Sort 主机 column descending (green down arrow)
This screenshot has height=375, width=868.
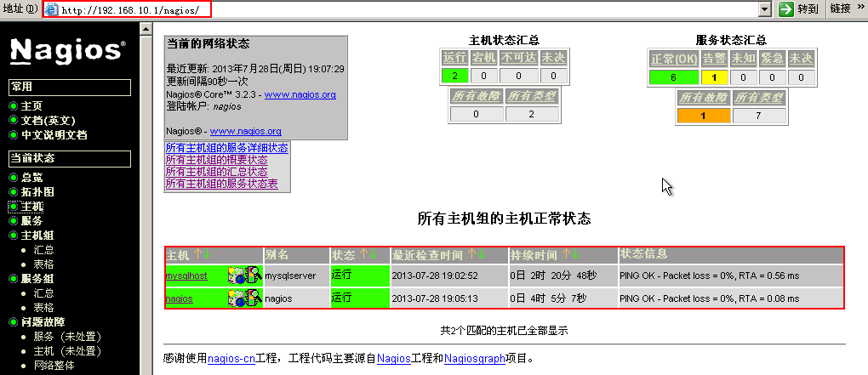[207, 254]
